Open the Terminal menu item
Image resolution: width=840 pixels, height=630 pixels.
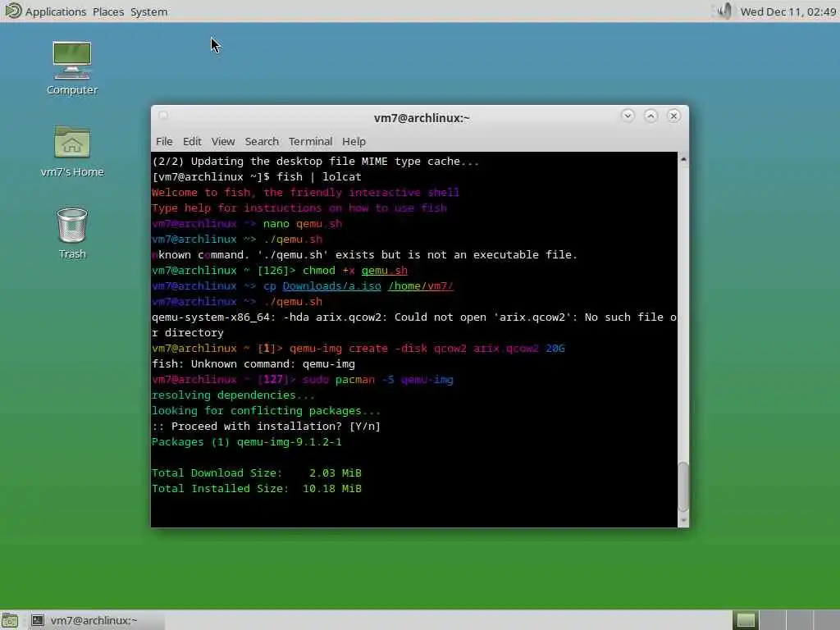[310, 141]
